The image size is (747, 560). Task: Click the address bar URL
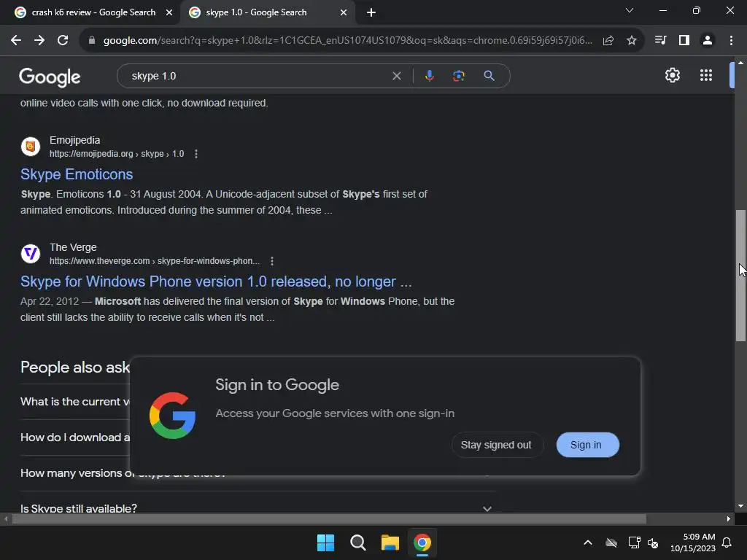[x=348, y=41]
